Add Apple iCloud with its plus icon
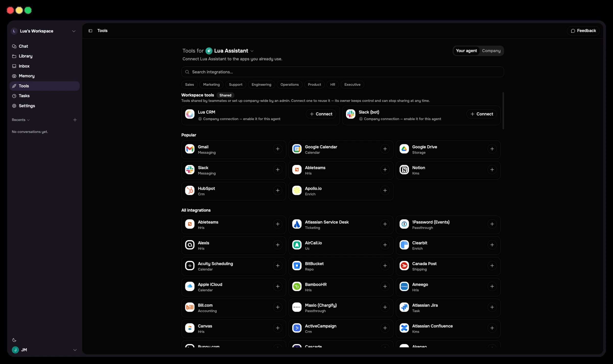This screenshot has height=364, width=613. (x=278, y=286)
